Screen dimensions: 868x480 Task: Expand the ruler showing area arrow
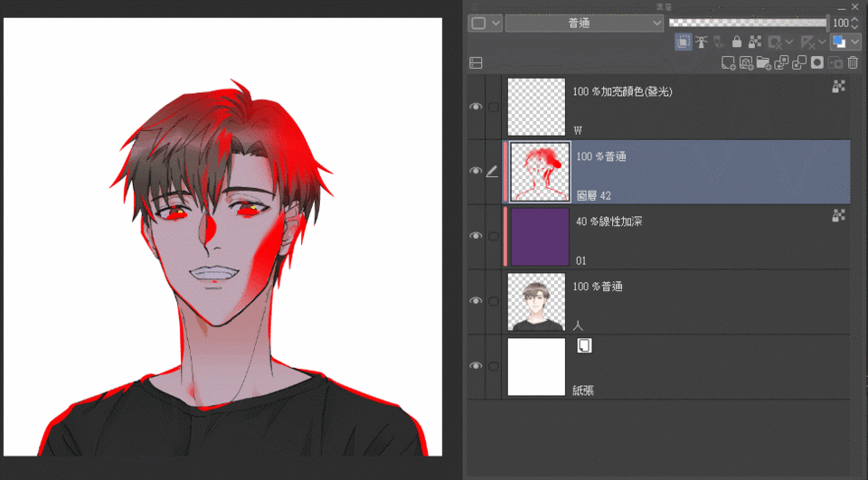coord(822,42)
